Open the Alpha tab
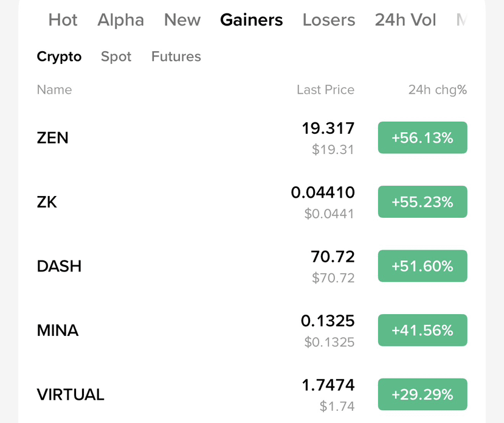 (x=120, y=20)
